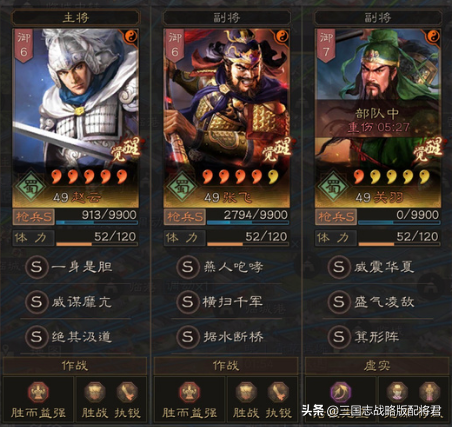452x427 pixels.
Task: Click the yin-yang icon on 赵云's card
Action: 130,36
